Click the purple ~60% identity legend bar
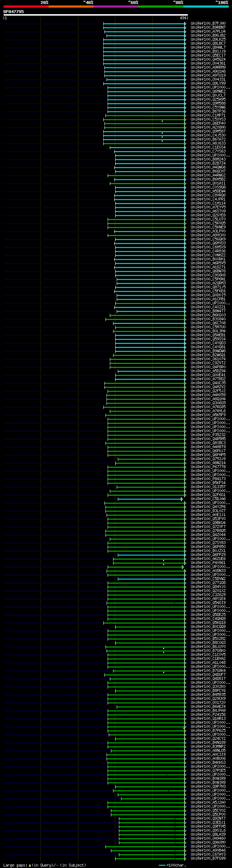232x868 pixels. tap(116, 7)
